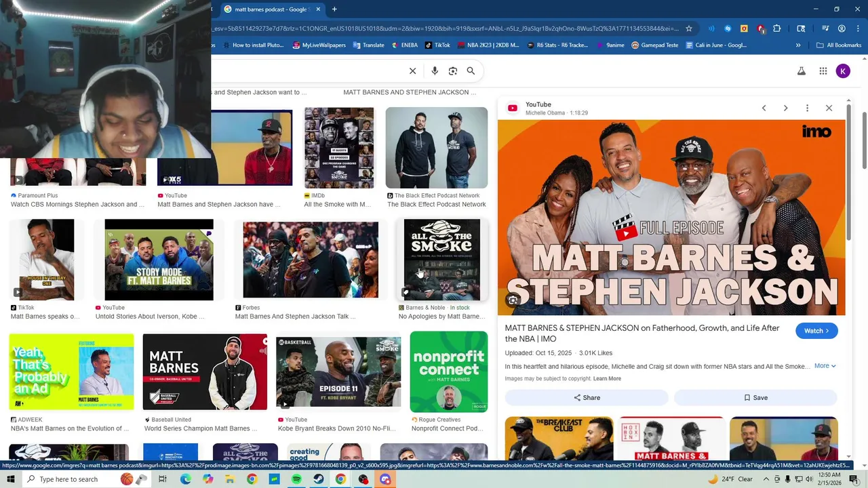Start voice search with microphone icon
The height and width of the screenshot is (488, 868).
(x=435, y=70)
